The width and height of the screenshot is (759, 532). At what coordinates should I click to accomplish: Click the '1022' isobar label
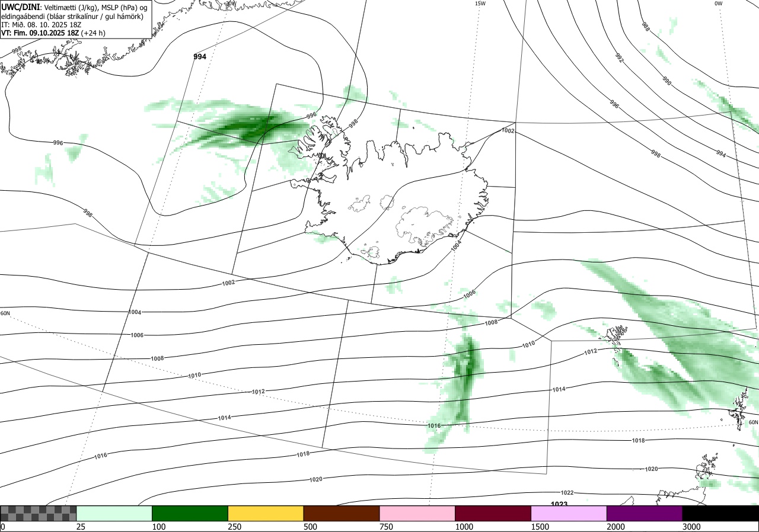pos(567,493)
